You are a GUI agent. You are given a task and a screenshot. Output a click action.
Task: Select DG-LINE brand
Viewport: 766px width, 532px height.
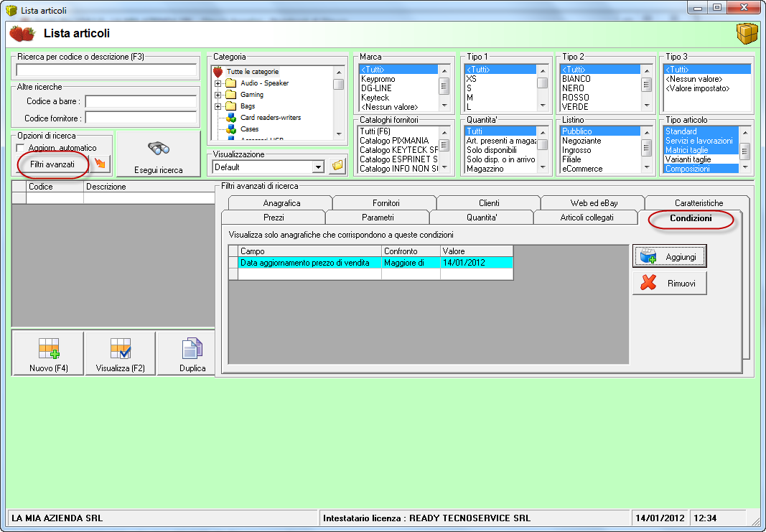tap(398, 88)
